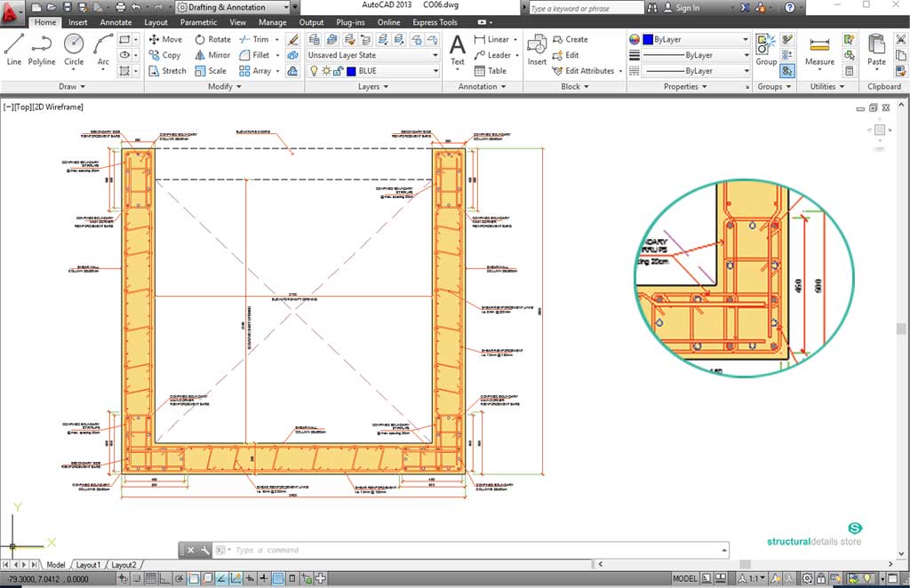Choose the Rotate tool
The height and width of the screenshot is (588, 910).
click(x=211, y=39)
